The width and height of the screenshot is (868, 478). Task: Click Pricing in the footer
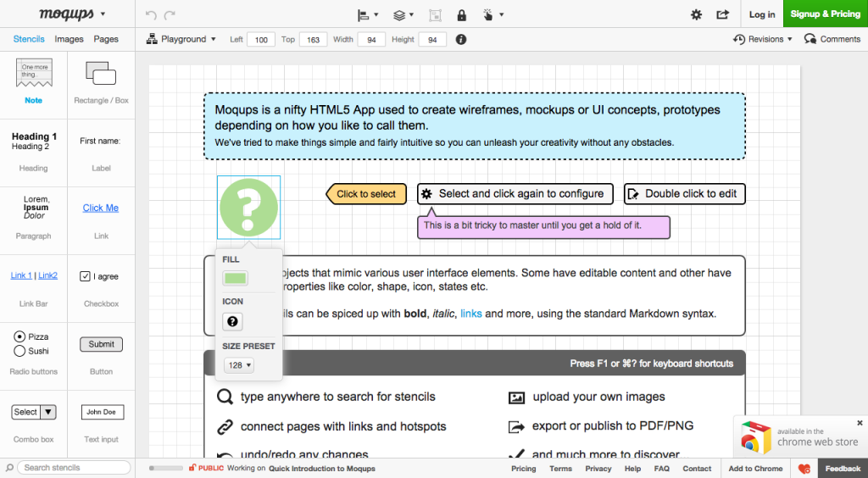pyautogui.click(x=524, y=469)
